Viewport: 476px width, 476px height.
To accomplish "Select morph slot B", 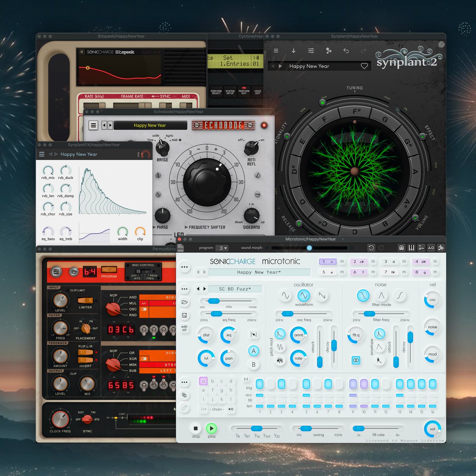I will pyautogui.click(x=254, y=365).
